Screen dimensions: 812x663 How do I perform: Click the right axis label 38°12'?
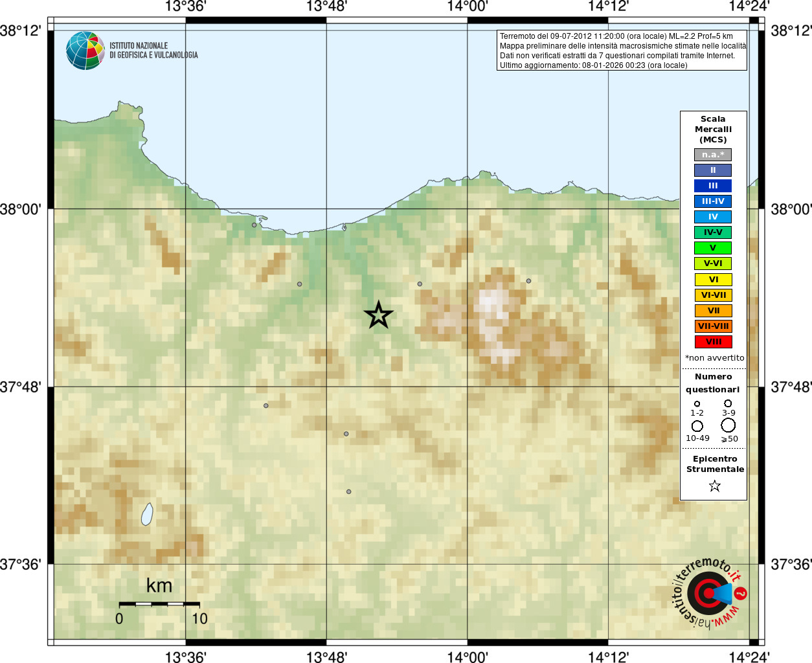[791, 30]
